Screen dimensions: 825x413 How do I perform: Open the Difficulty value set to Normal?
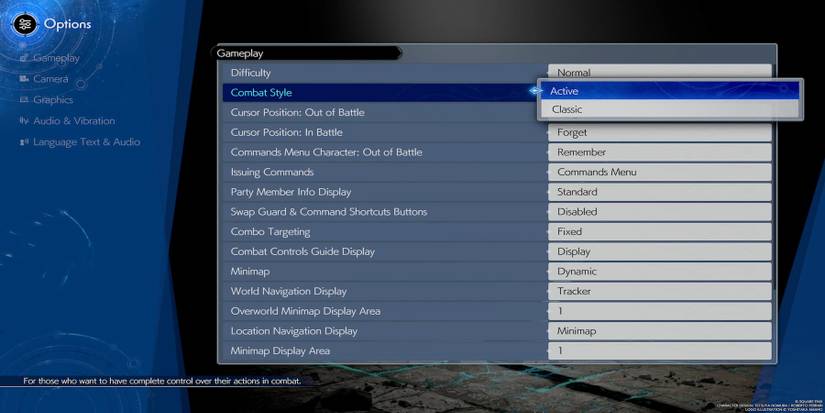click(x=659, y=72)
